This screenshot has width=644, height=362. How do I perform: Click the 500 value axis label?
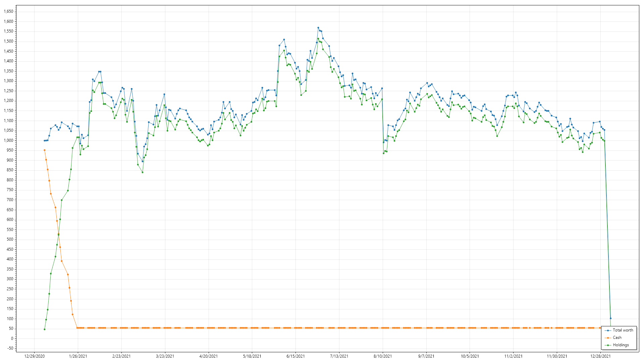tap(10, 239)
